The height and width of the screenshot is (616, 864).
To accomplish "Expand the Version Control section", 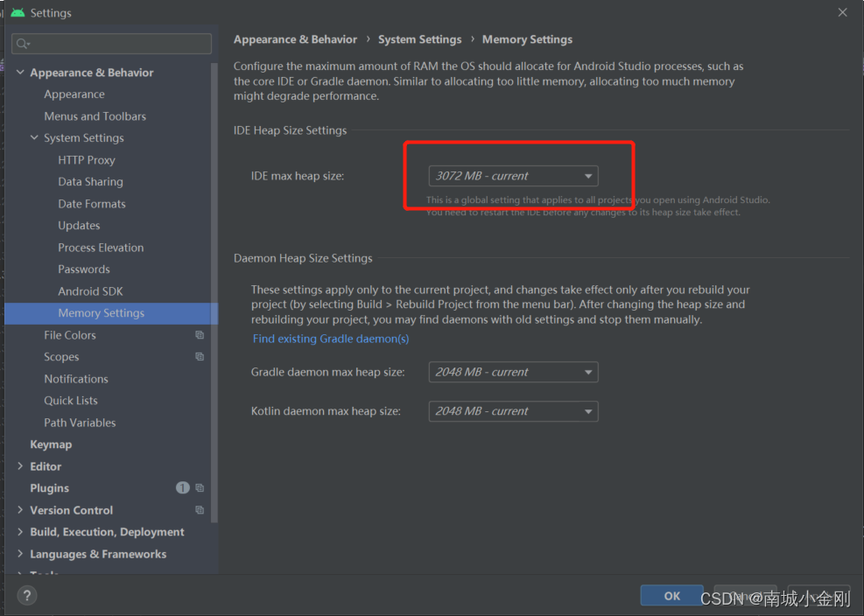I will 20,510.
